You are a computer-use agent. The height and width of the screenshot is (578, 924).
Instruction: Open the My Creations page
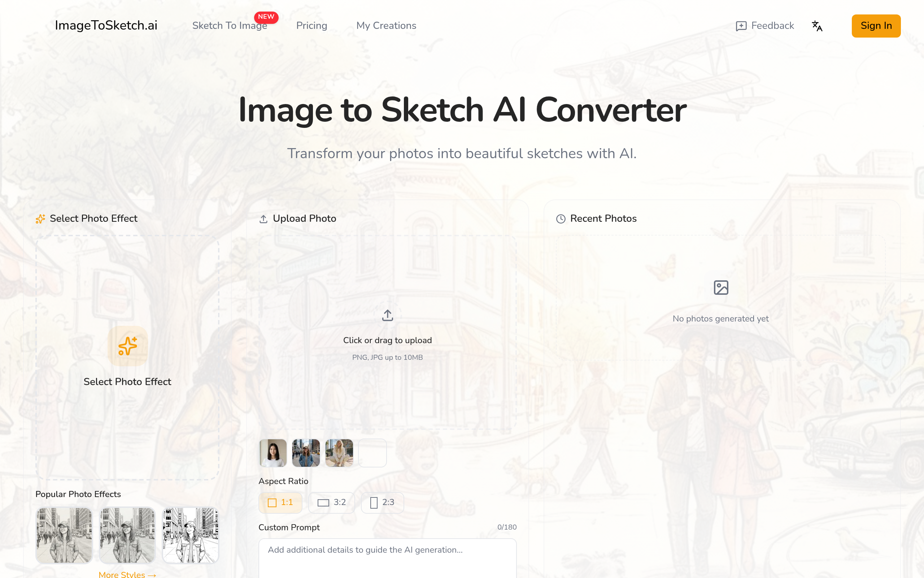(x=386, y=26)
